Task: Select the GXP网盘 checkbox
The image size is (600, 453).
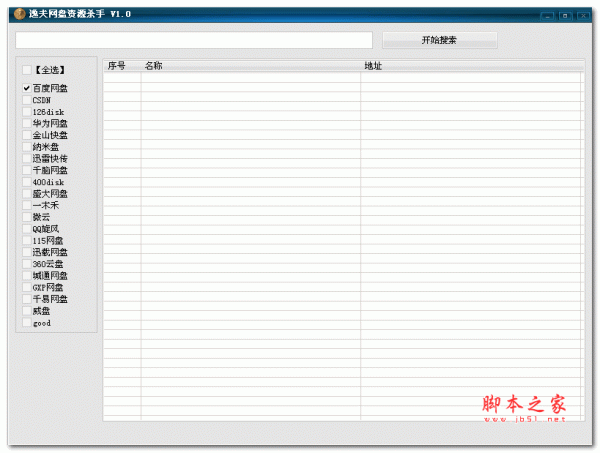Action: [26, 287]
